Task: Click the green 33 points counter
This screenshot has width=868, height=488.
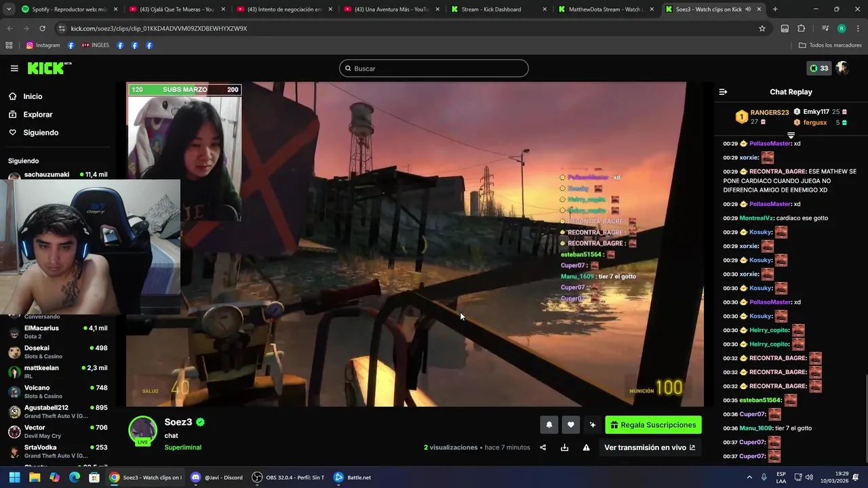Action: pyautogui.click(x=819, y=68)
